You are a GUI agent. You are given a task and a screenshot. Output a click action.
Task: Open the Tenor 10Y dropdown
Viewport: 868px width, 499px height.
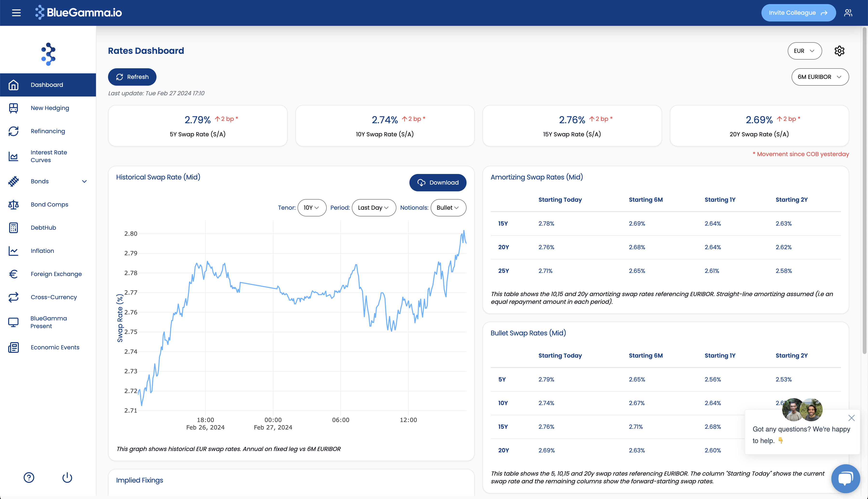[312, 208]
